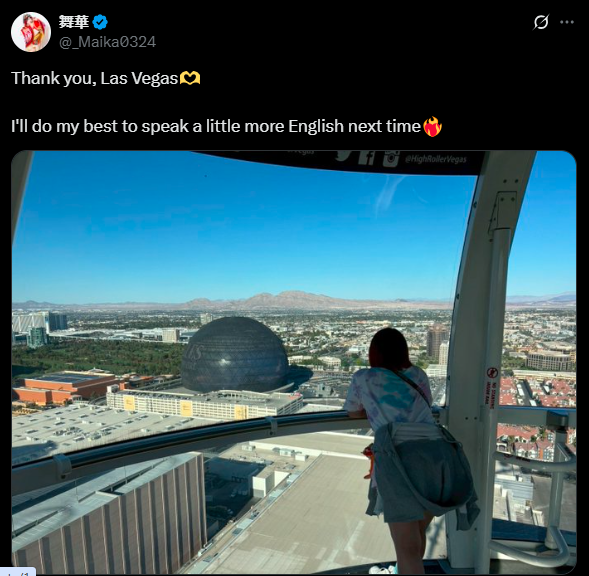Click the Sphere dome in the photo

coord(236,354)
